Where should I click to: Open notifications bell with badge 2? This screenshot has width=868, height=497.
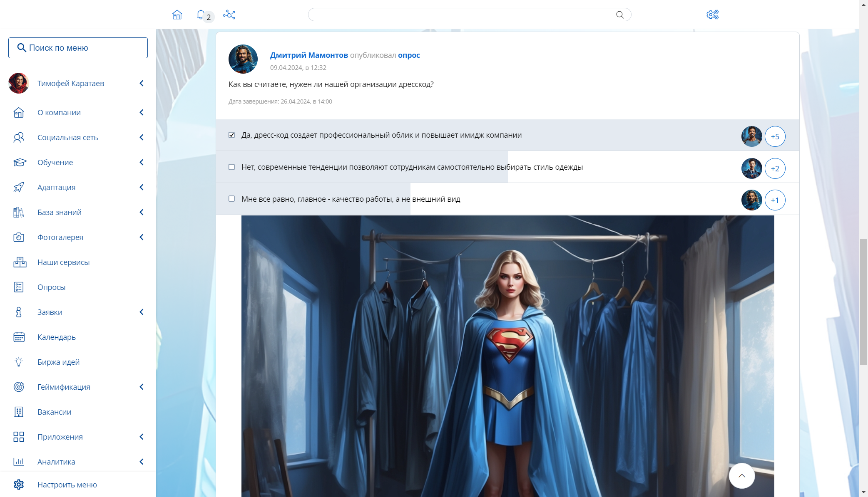click(x=201, y=15)
